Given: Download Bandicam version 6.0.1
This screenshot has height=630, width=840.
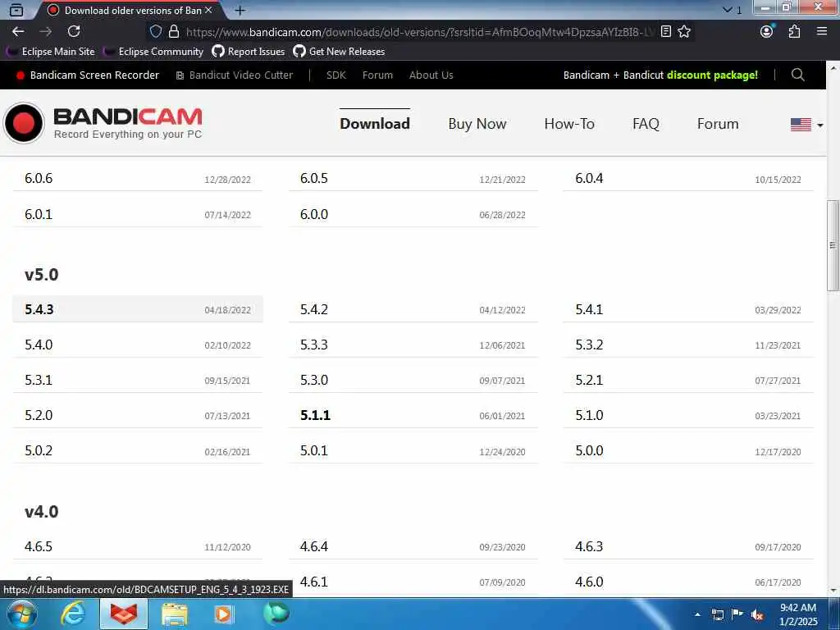Looking at the screenshot, I should [138, 214].
